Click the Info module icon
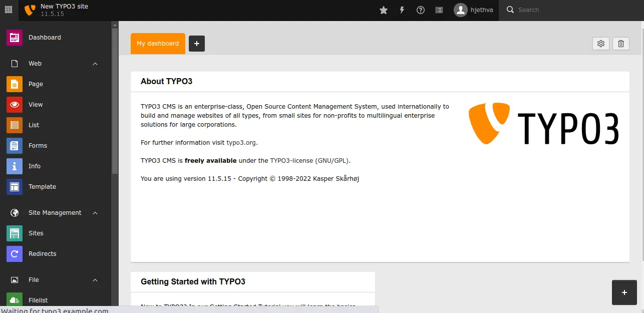The width and height of the screenshot is (644, 313). pos(15,166)
